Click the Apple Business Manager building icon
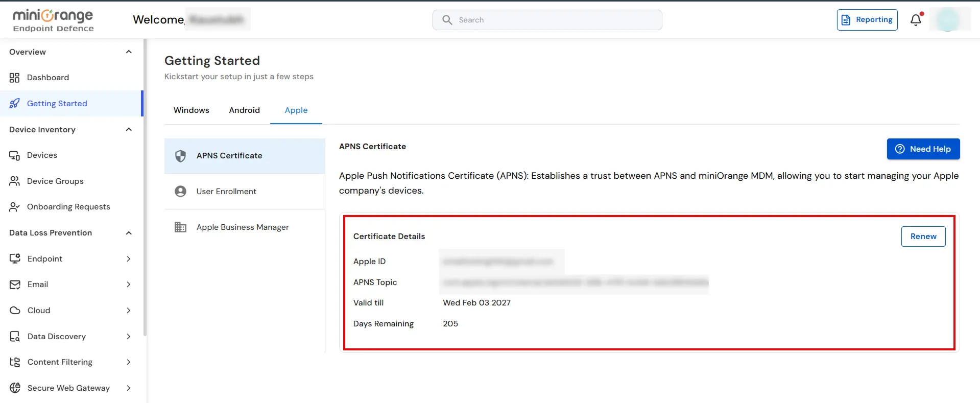The height and width of the screenshot is (403, 980). 180,227
